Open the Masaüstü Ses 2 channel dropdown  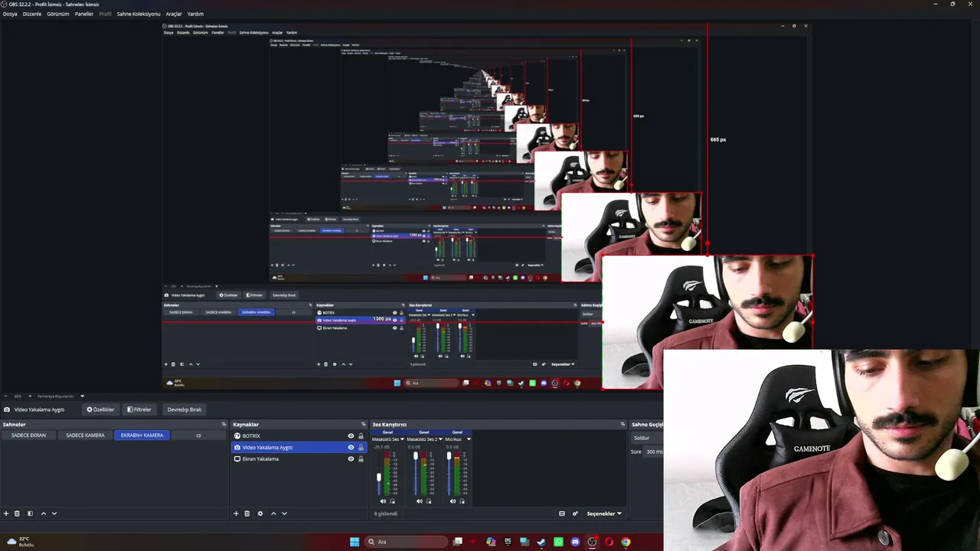click(439, 439)
